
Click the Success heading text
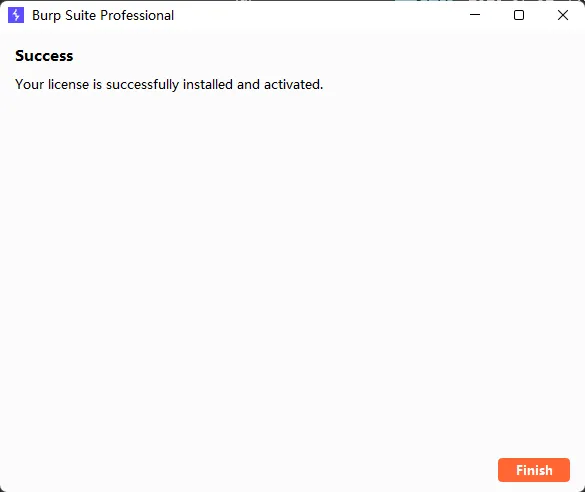click(x=44, y=56)
